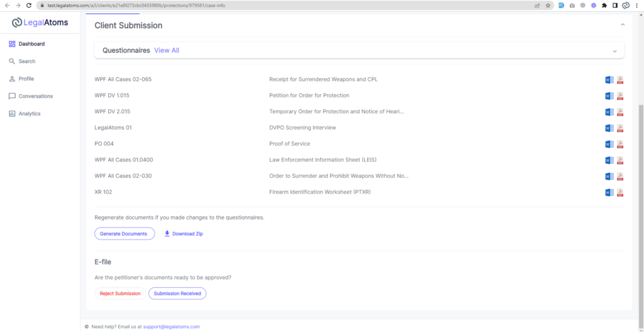
Task: Expand the Questionnaires dropdown chevron
Action: click(614, 51)
